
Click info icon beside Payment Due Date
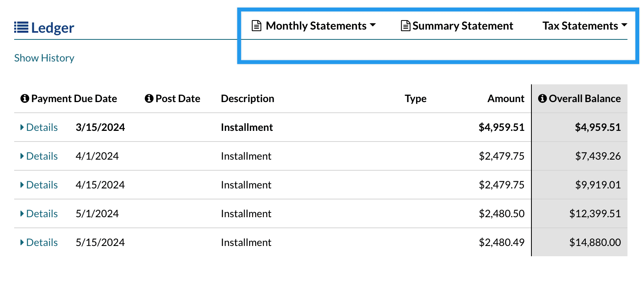pos(25,99)
